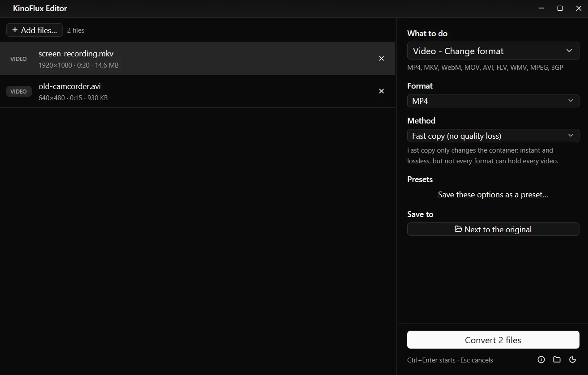Viewport: 588px width, 375px height.
Task: Click the 'Ctrl+Enter starts · Esc cancels' hint
Action: (450, 360)
